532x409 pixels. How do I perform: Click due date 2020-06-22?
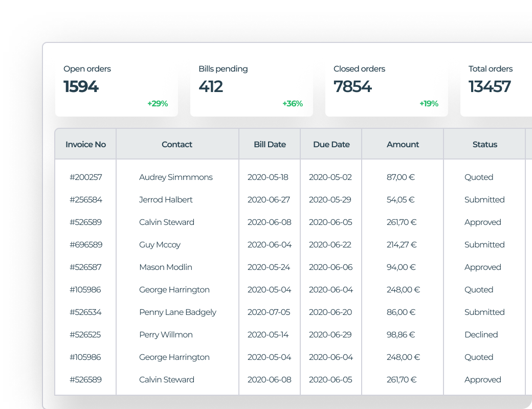[x=330, y=244]
